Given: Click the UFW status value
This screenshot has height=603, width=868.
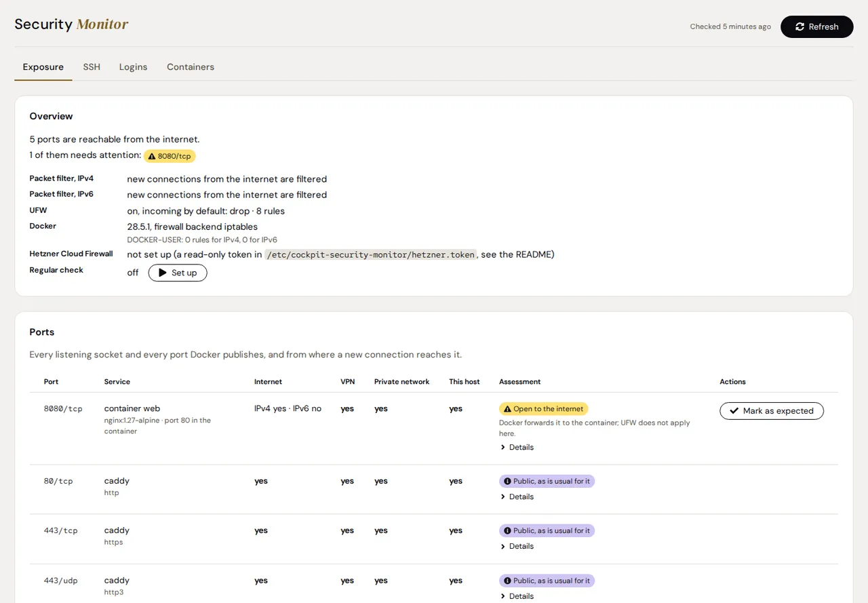Looking at the screenshot, I should [x=206, y=211].
